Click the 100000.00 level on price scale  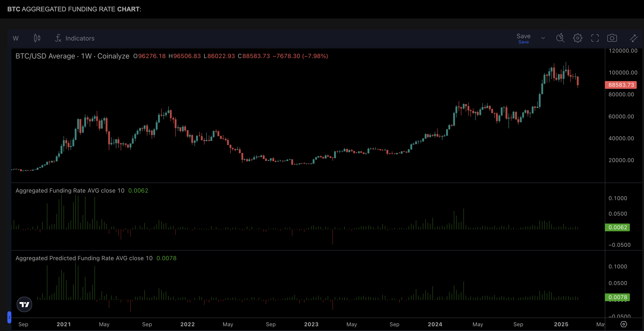623,72
